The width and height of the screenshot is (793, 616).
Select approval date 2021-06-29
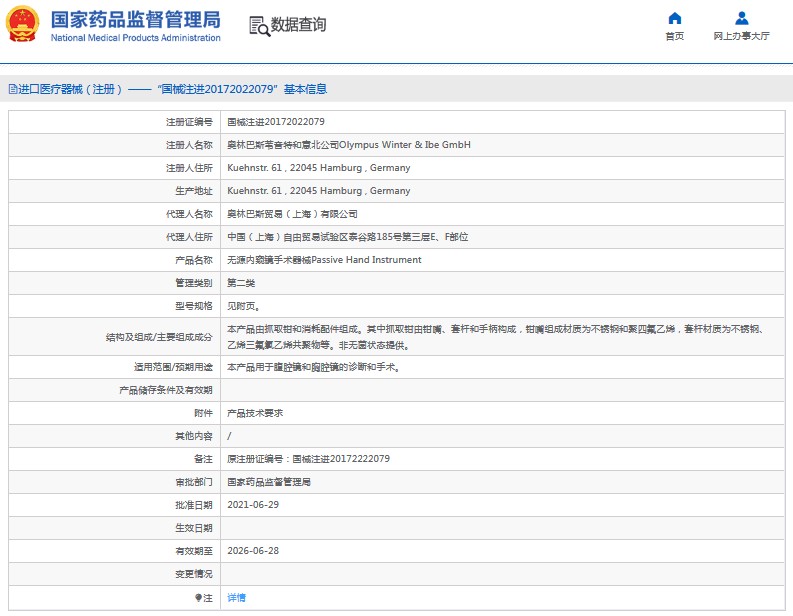[x=253, y=505]
